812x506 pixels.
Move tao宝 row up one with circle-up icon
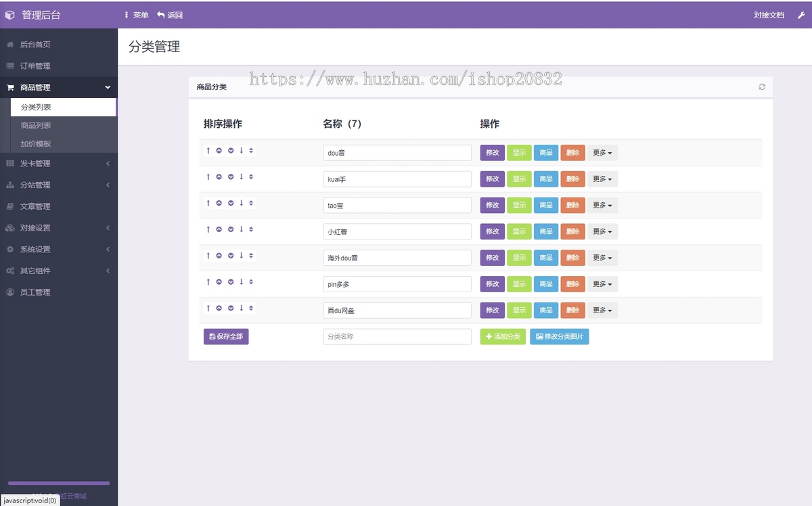(219, 203)
